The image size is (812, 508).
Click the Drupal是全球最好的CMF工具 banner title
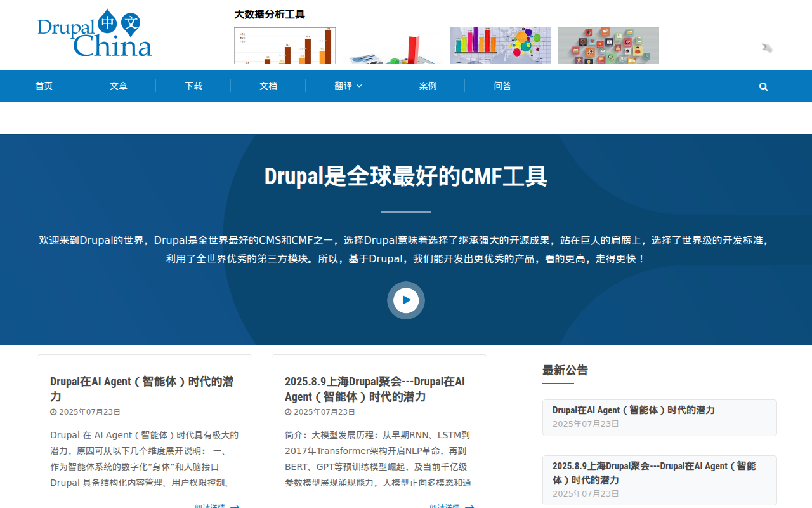click(406, 177)
